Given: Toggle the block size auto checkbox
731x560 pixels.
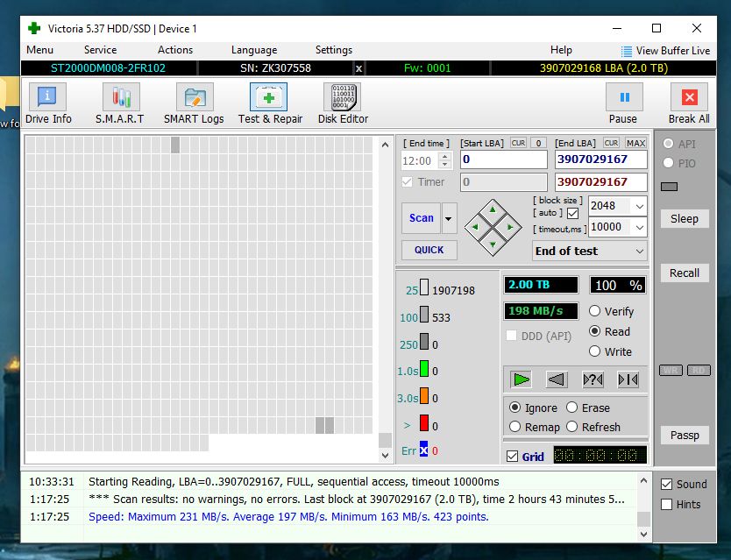Looking at the screenshot, I should pos(573,214).
